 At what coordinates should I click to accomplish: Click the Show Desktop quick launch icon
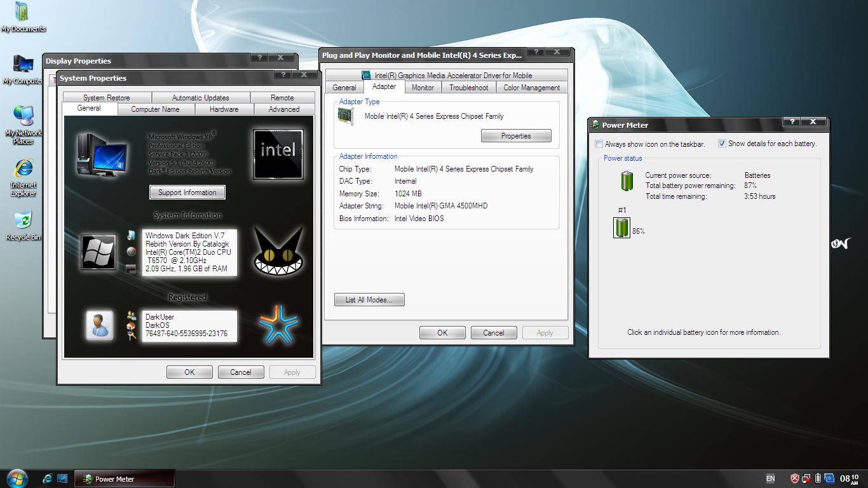pyautogui.click(x=62, y=478)
